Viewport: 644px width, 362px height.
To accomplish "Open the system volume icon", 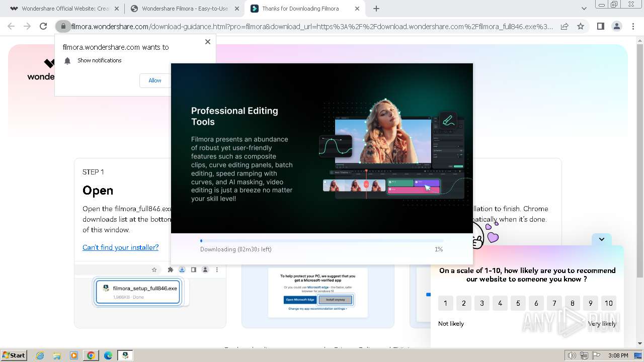I will coord(572,355).
